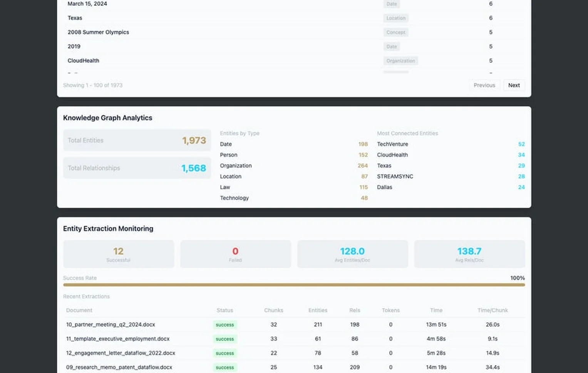The height and width of the screenshot is (373, 588).
Task: Open the TechVenture connected entity link
Action: [x=392, y=144]
